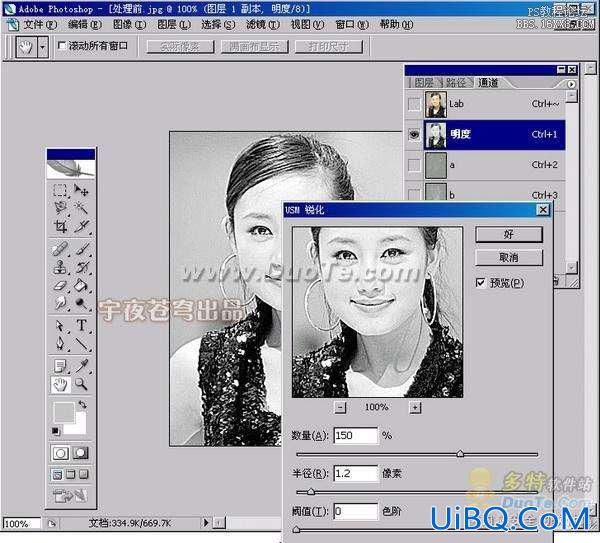Select the Dodge tool
This screenshot has width=600, height=543.
(81, 303)
